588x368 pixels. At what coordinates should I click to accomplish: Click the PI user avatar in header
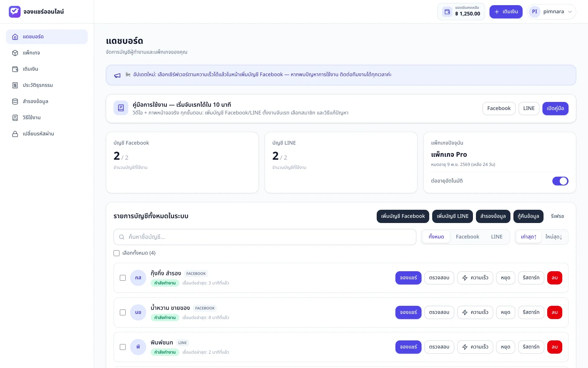pos(535,12)
